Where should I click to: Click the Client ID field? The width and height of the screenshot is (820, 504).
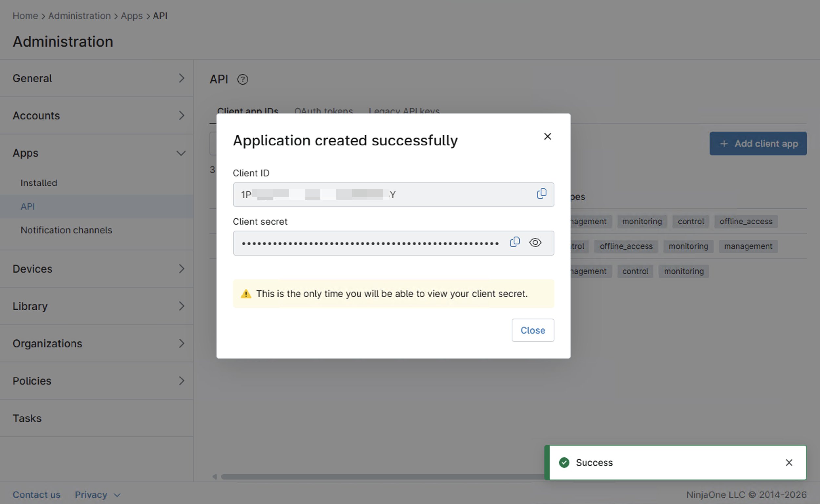[x=393, y=195]
